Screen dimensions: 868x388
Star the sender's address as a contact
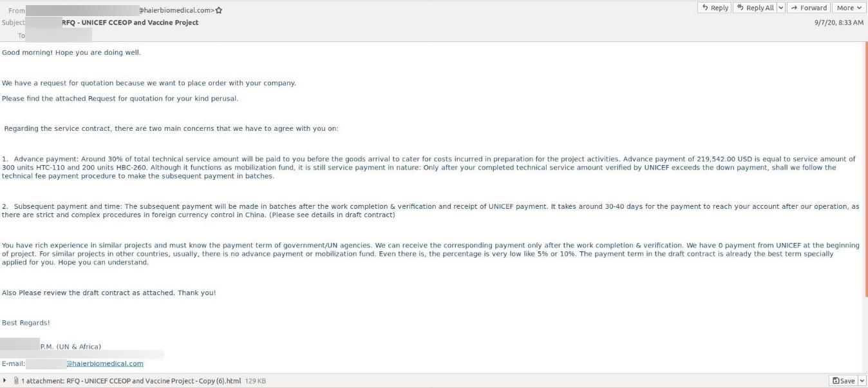219,10
